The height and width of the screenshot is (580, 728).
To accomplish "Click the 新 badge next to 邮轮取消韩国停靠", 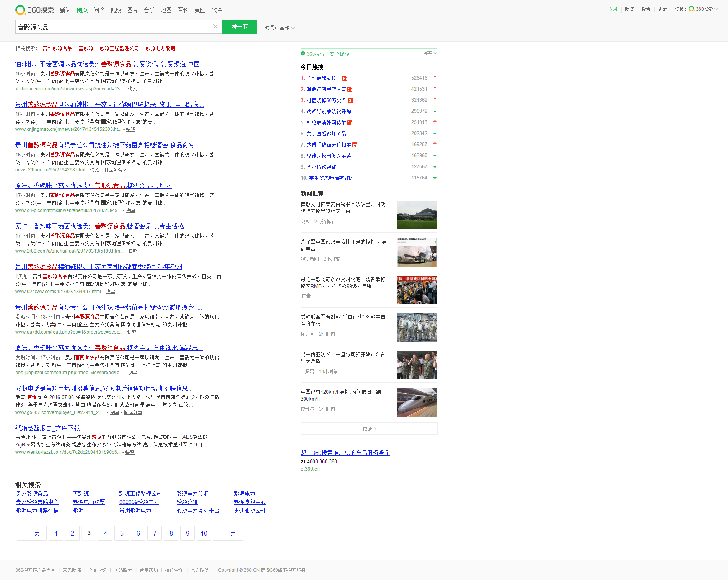I will point(350,123).
